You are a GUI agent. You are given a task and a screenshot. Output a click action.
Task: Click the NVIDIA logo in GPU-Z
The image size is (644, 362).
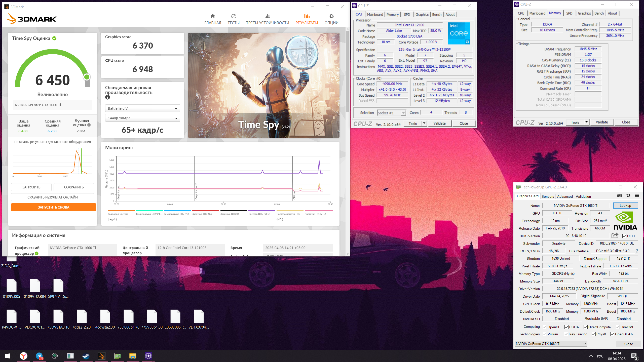[625, 221]
